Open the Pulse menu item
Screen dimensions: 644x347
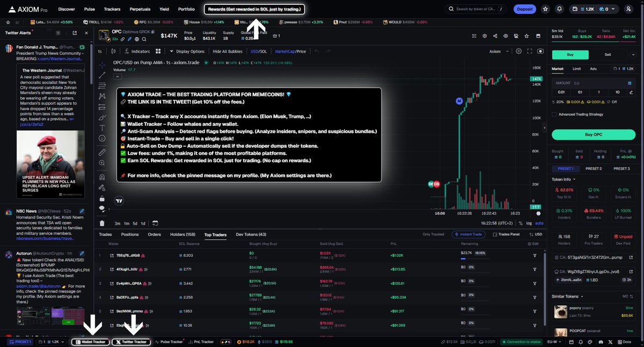[90, 9]
